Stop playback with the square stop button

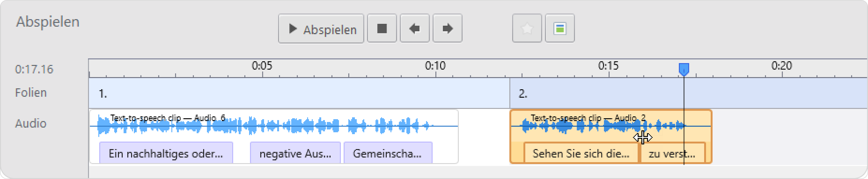[x=382, y=29]
